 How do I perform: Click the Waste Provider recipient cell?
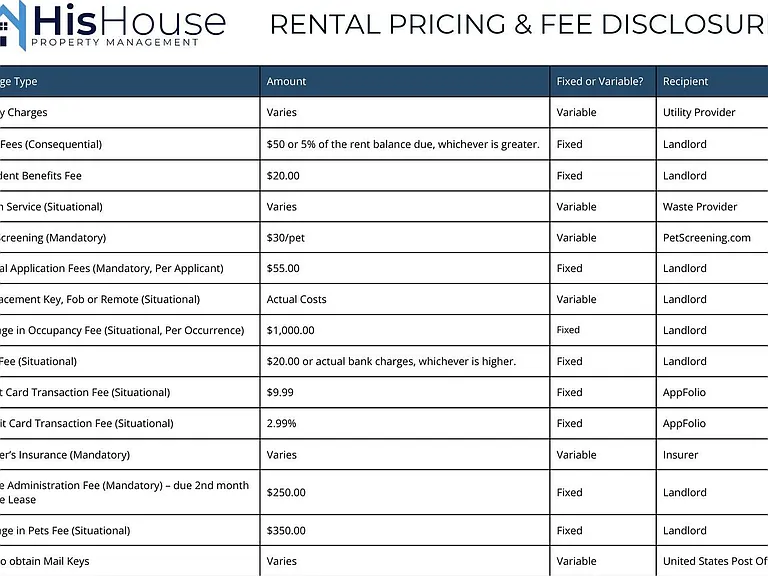(x=699, y=207)
